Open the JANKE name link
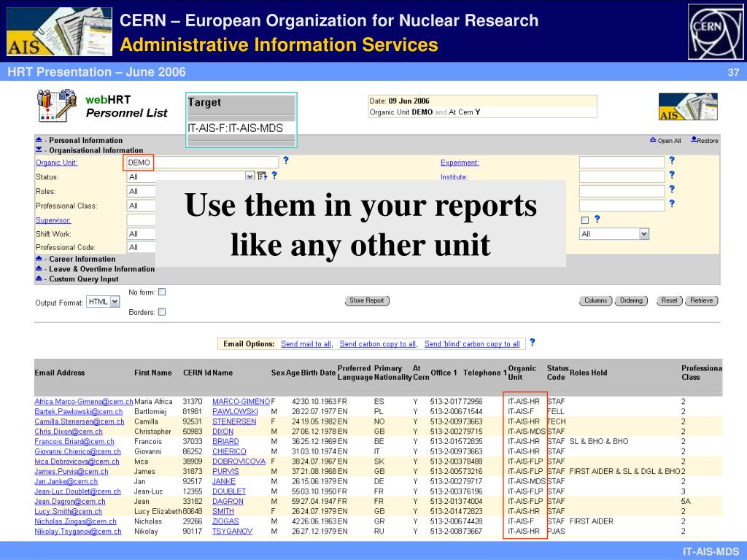Viewport: 747px width, 560px height. (x=224, y=481)
